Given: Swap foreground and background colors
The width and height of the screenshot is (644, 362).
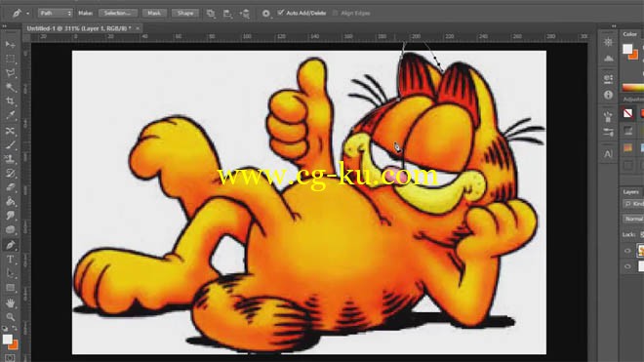Looking at the screenshot, I should pos(15,329).
